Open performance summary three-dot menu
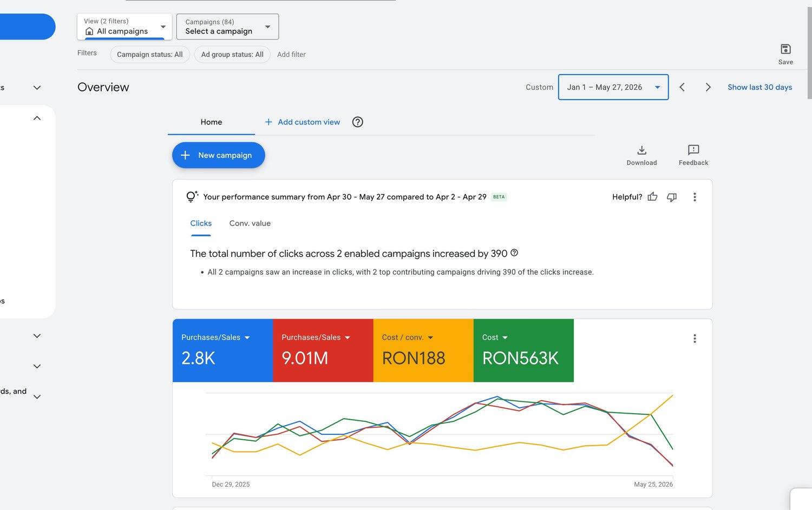 tap(695, 197)
